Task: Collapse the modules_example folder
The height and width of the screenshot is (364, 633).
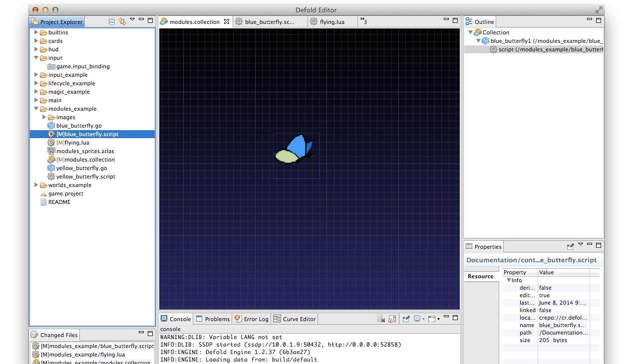Action: [x=36, y=109]
